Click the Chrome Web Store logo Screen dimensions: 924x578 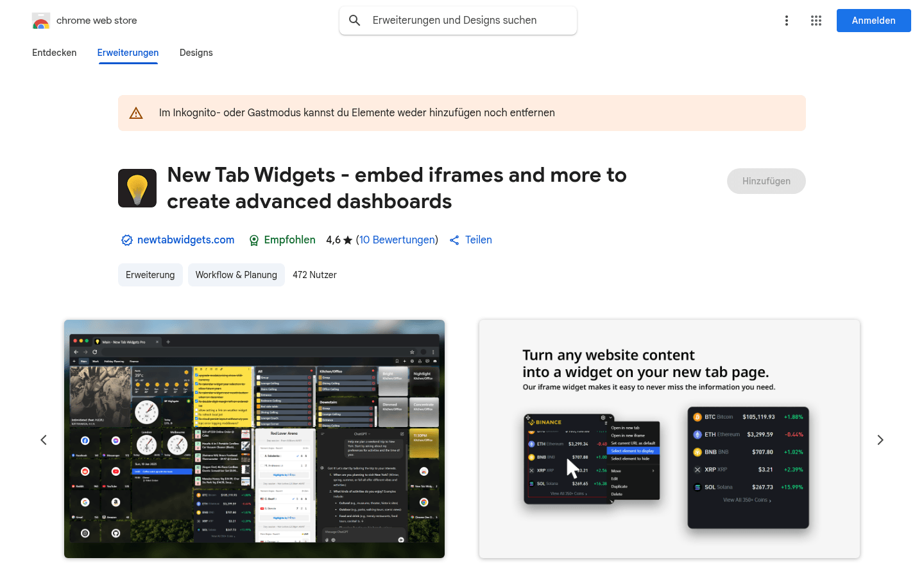tap(41, 21)
